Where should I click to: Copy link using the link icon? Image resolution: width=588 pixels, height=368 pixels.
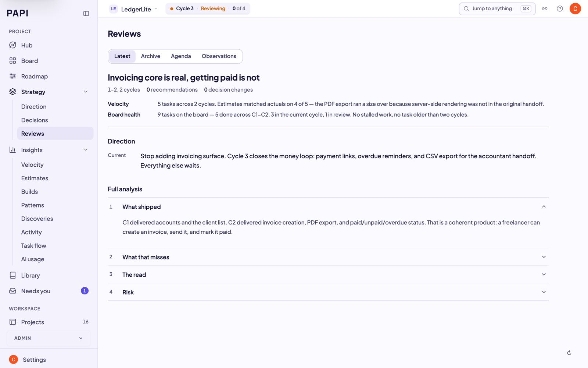click(545, 8)
